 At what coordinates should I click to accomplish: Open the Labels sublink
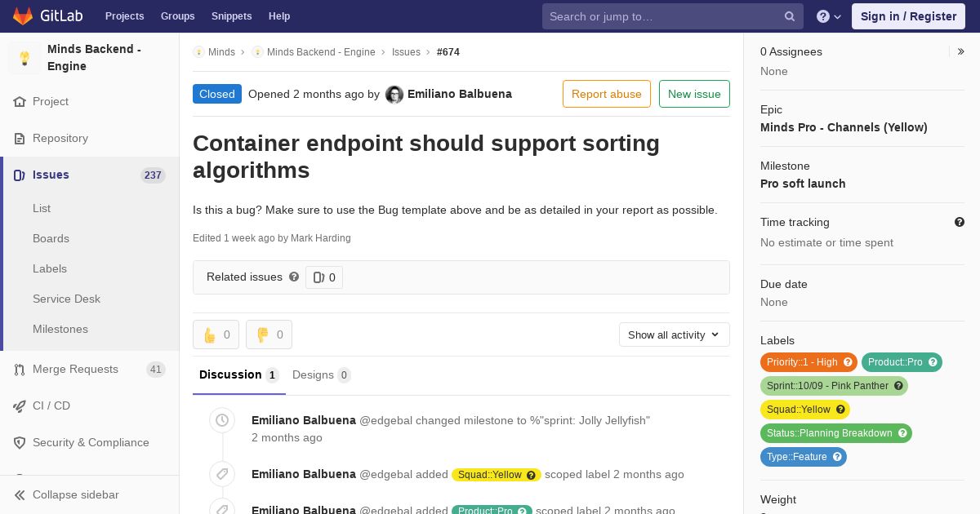coord(50,268)
